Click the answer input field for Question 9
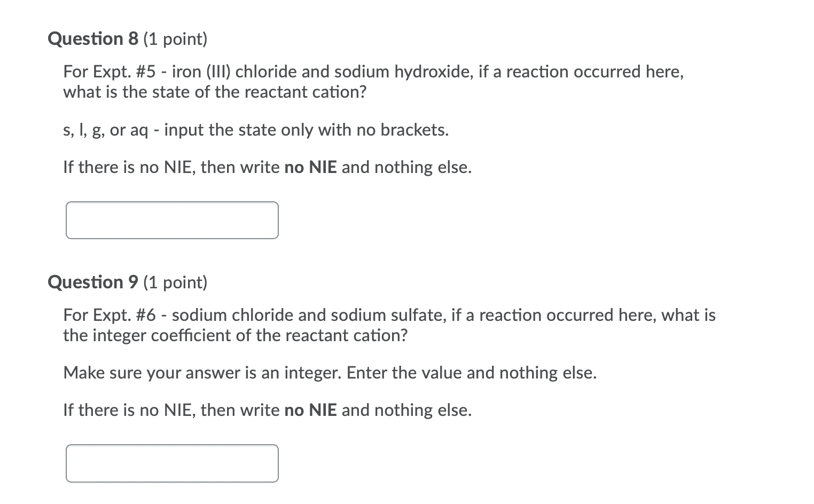Viewport: 814px width, 504px height. click(x=171, y=463)
